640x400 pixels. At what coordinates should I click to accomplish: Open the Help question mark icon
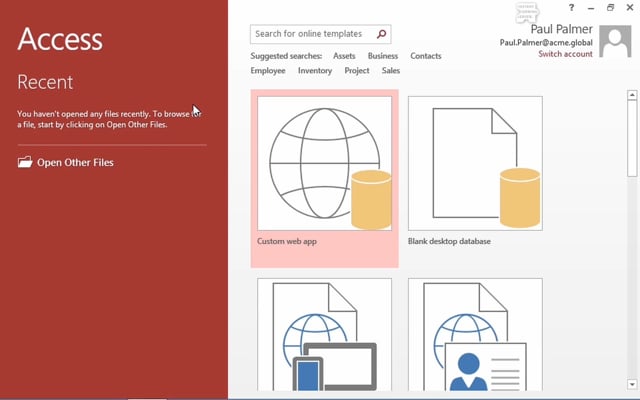click(x=571, y=7)
